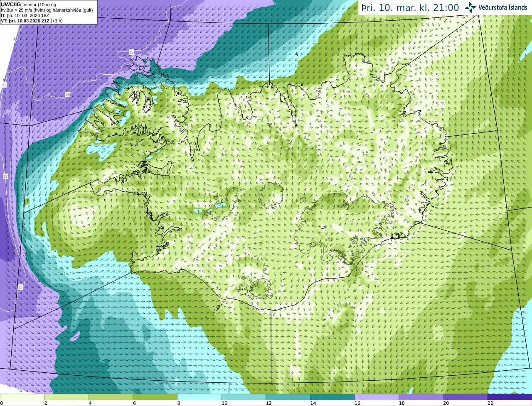532x406 pixels.
Task: Click the legend scale value 16
Action: click(x=357, y=403)
